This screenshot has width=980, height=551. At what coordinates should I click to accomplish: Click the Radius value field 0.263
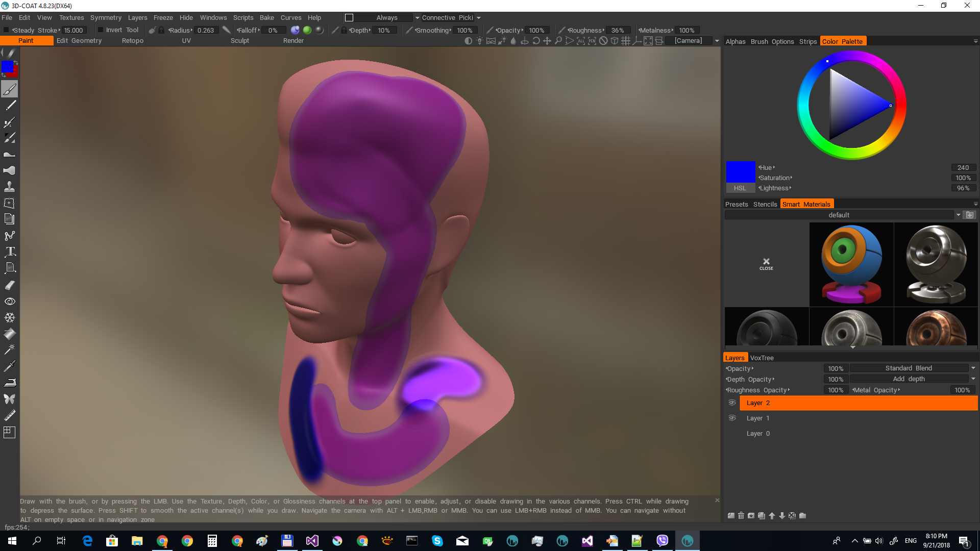206,31
